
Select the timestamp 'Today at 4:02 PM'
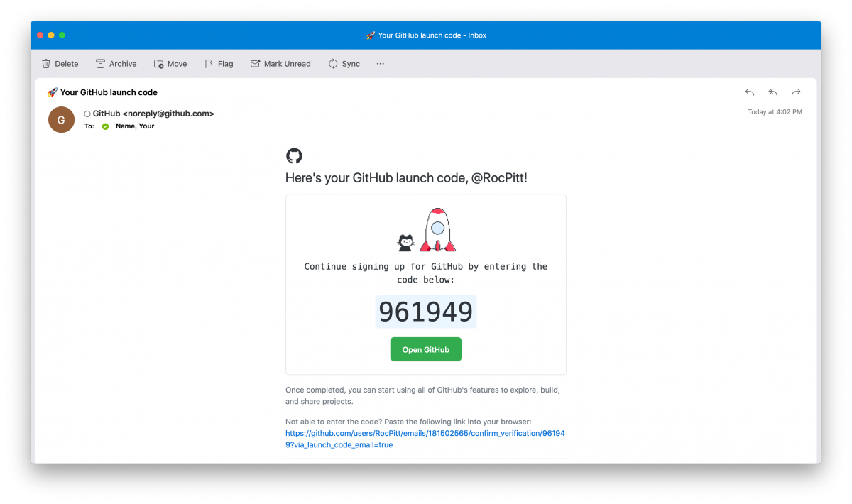[x=775, y=112]
